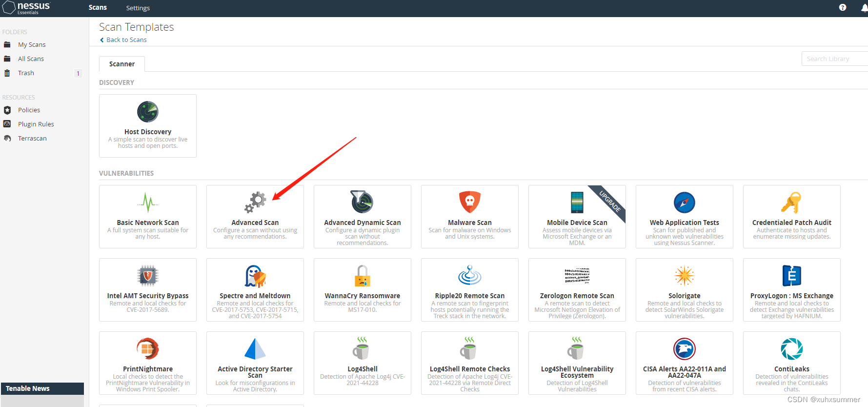Open Terrascan in the sidebar
Viewport: 868px width, 407px height.
32,138
